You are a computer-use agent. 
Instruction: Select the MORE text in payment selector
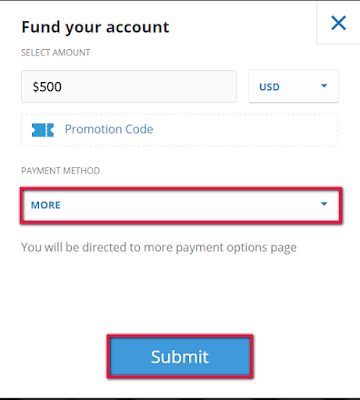[46, 205]
